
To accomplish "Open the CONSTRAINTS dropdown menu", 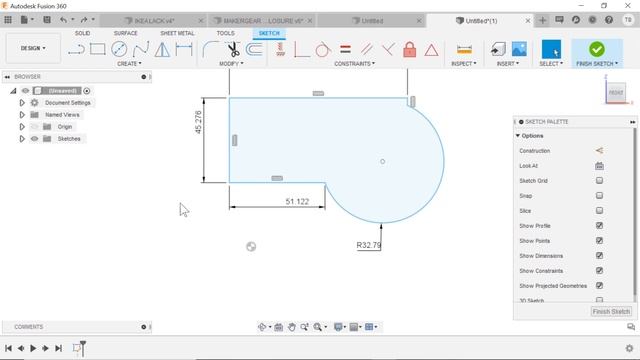I will [x=354, y=64].
